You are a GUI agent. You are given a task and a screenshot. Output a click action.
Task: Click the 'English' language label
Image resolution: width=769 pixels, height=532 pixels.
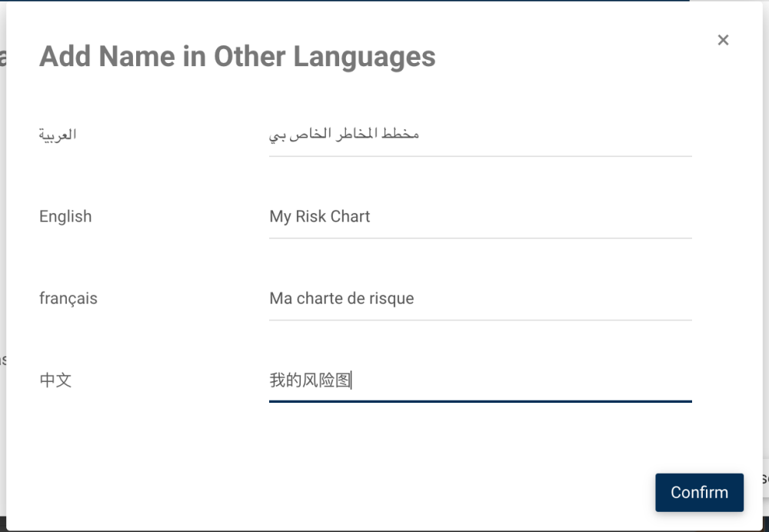click(x=65, y=217)
